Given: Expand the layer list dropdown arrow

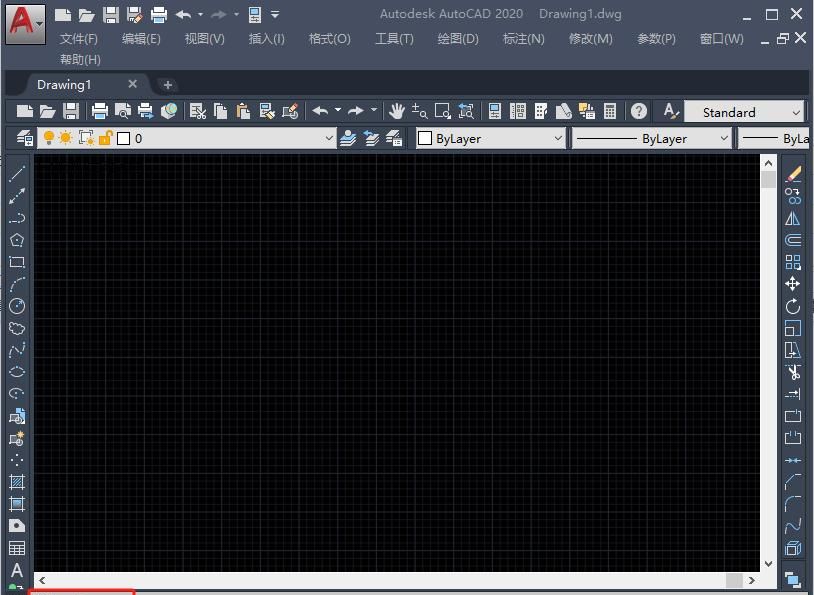Looking at the screenshot, I should [328, 139].
